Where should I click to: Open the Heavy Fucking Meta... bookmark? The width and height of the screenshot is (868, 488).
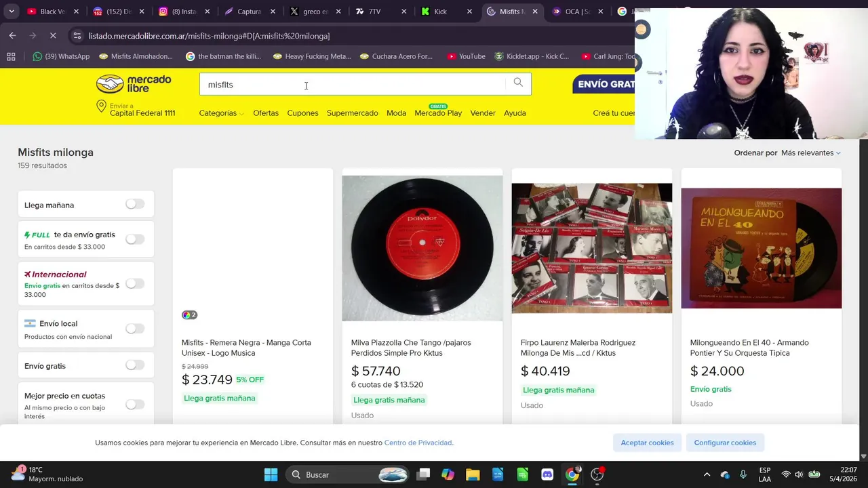(x=312, y=56)
